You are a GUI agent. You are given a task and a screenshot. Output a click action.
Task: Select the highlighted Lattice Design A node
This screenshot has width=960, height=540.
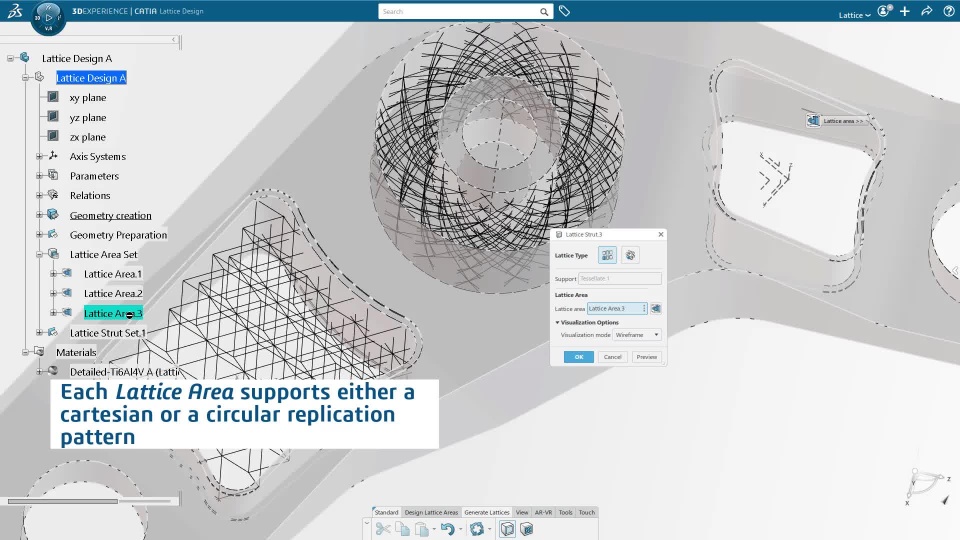[x=91, y=78]
